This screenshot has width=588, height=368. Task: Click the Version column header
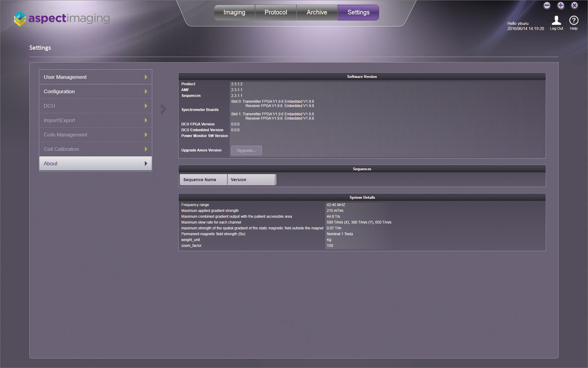[251, 180]
